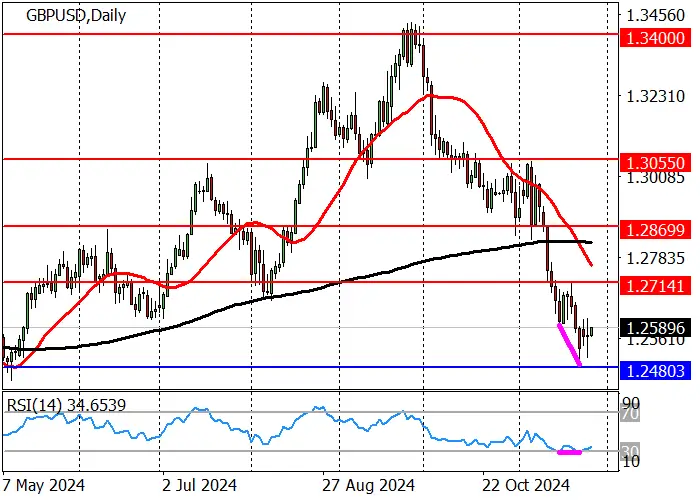Click the 22 Oct 2024 date label
The height and width of the screenshot is (500, 700).
528,485
